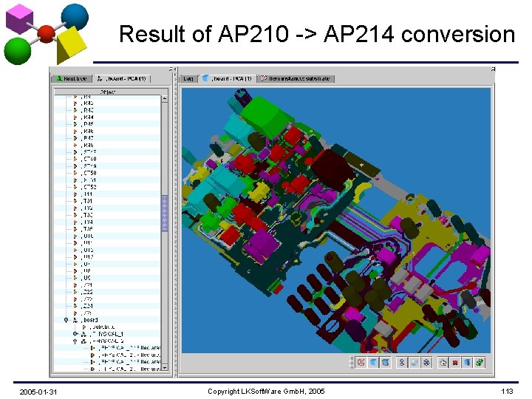Select the viewer board - PCA (1) tab
The height and width of the screenshot is (399, 532).
pos(228,78)
